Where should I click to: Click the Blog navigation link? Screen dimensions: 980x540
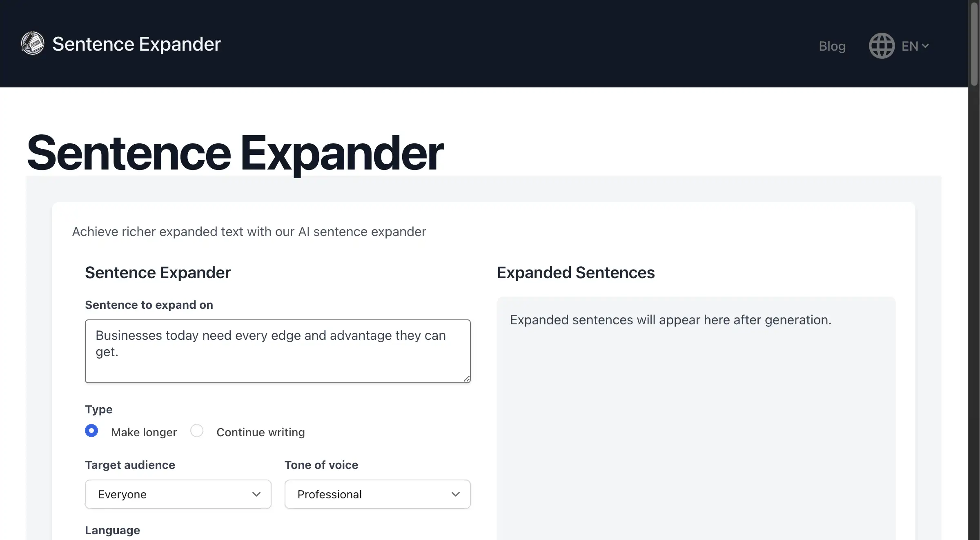[833, 45]
